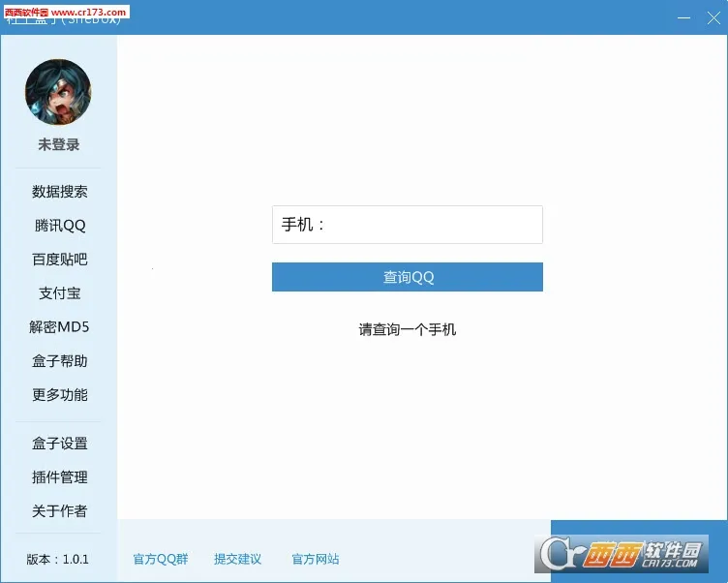Show 更多功能 options
728x583 pixels.
(59, 395)
